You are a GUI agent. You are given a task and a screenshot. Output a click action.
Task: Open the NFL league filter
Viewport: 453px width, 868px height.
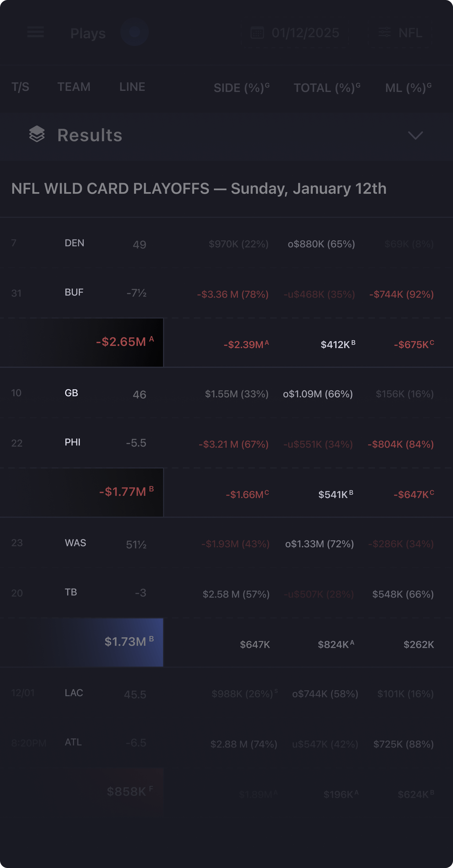click(400, 33)
